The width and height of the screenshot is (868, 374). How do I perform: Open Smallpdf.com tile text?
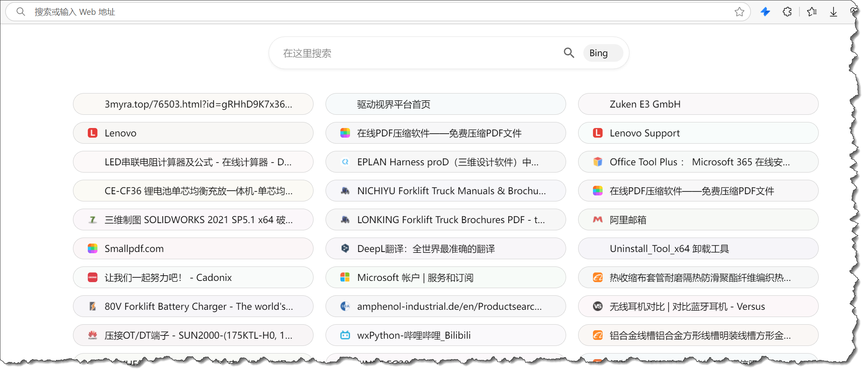click(x=134, y=249)
